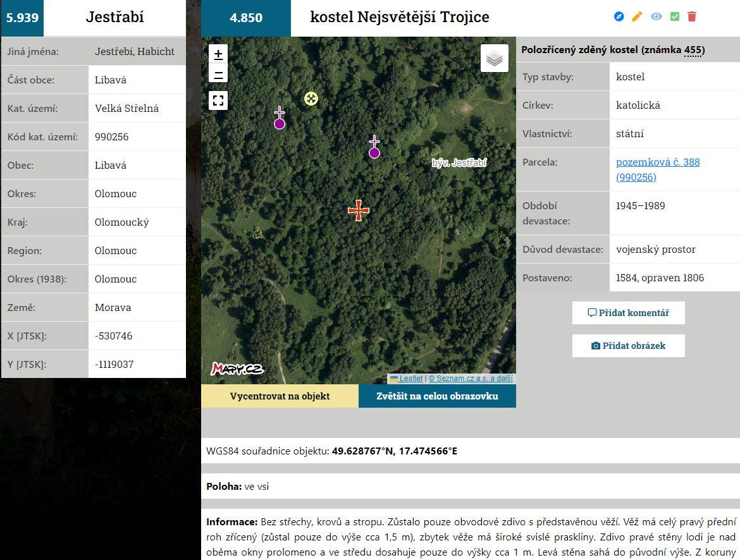Screen dimensions: 740x560
Task: Open the pozemková č. 388 parcel link
Action: click(658, 169)
